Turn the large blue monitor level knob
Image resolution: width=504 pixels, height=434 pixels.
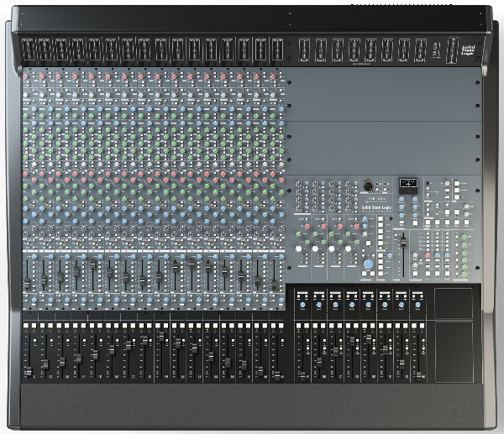[x=369, y=264]
